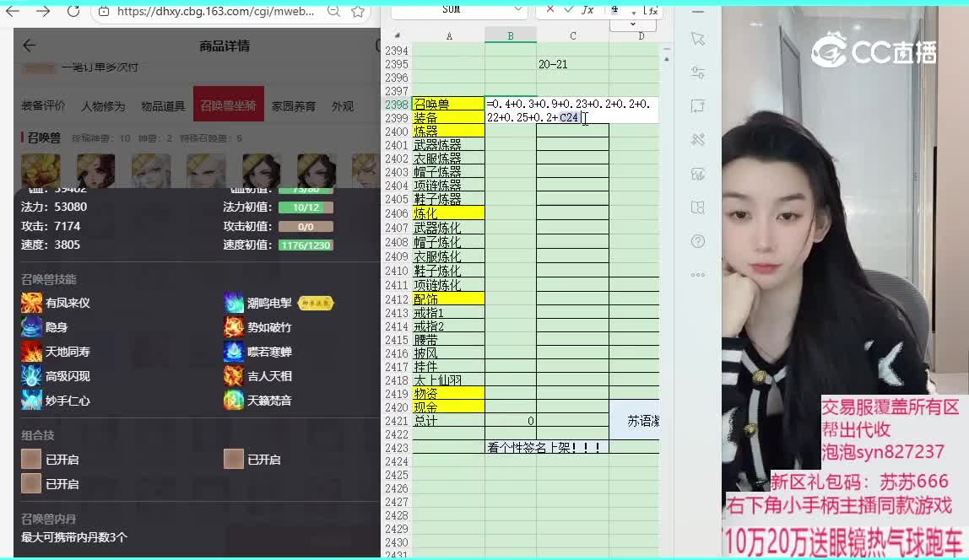Bookmark this page with the star icon
969x560 pixels.
(x=358, y=12)
